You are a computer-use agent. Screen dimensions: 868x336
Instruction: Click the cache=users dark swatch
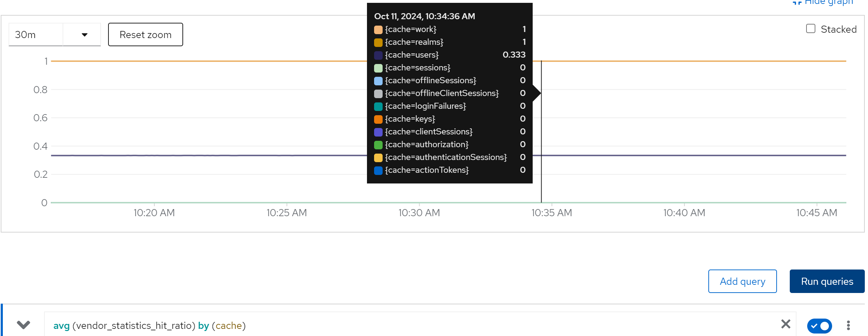click(378, 55)
